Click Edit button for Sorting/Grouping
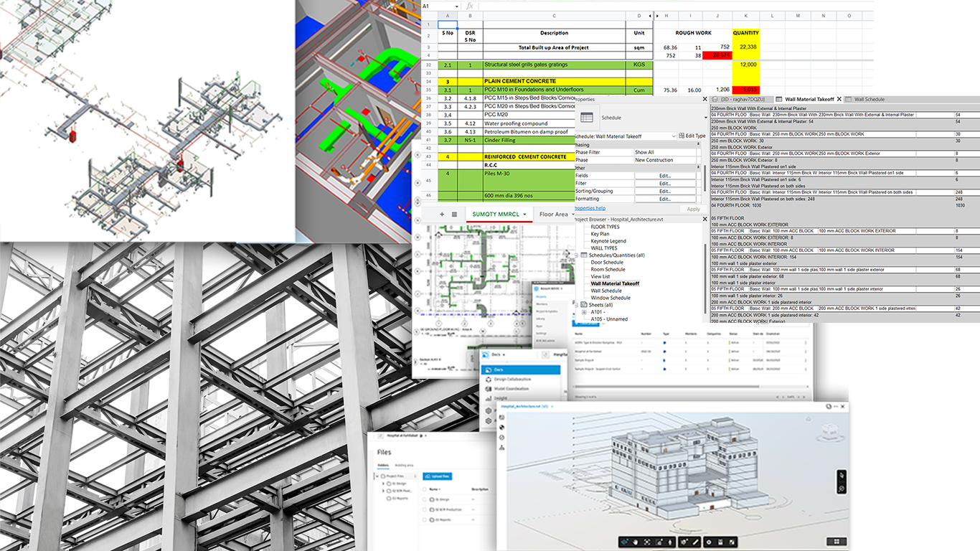This screenshot has height=551, width=980. tap(665, 192)
